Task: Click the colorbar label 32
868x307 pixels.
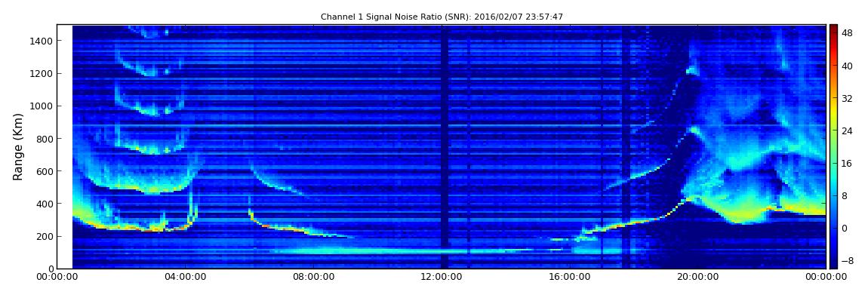Action: pyautogui.click(x=847, y=99)
